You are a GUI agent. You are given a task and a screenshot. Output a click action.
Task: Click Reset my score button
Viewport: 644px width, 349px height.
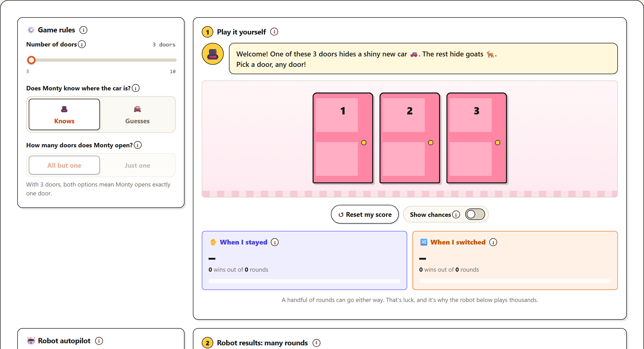click(x=365, y=214)
